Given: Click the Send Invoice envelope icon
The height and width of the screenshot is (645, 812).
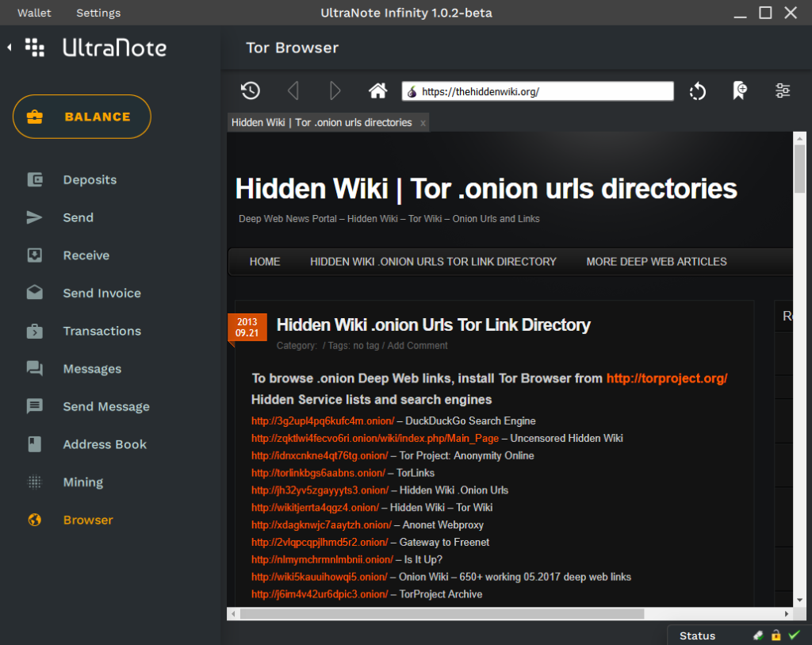Looking at the screenshot, I should click(35, 293).
